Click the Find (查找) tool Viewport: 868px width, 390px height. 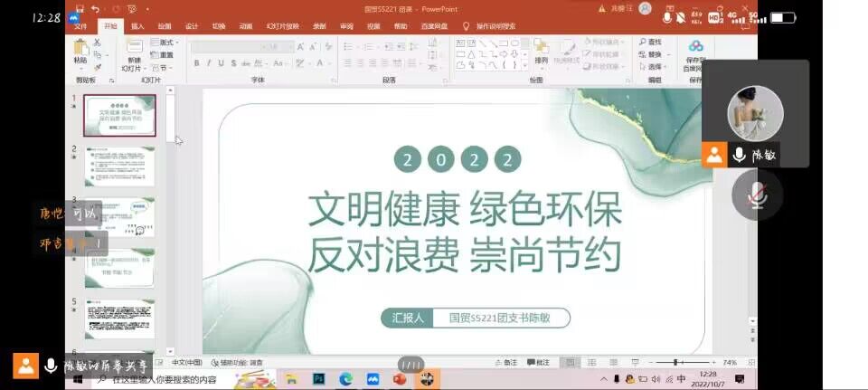[x=649, y=42]
